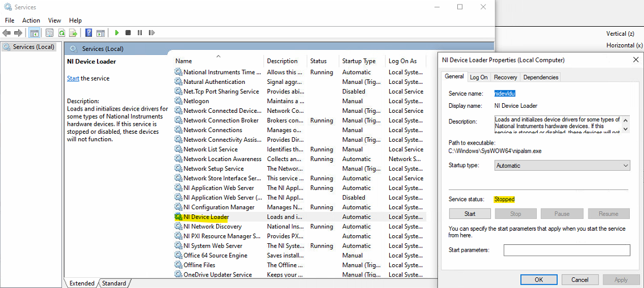Click the gear icon beside Network Connections
The height and width of the screenshot is (288, 644).
coord(178,130)
